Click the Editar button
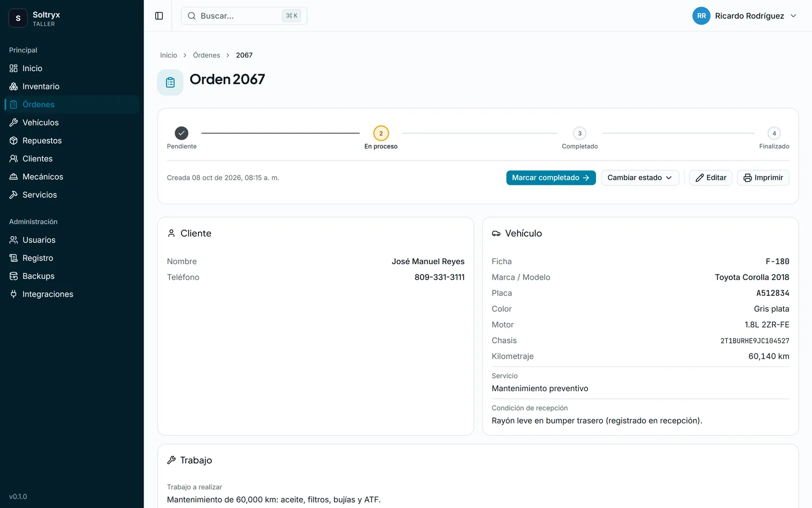 pyautogui.click(x=710, y=178)
